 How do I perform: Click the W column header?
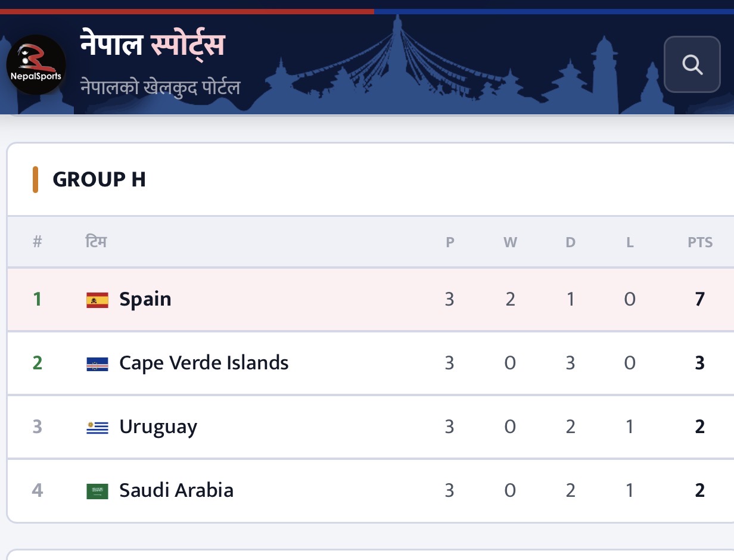click(x=510, y=242)
